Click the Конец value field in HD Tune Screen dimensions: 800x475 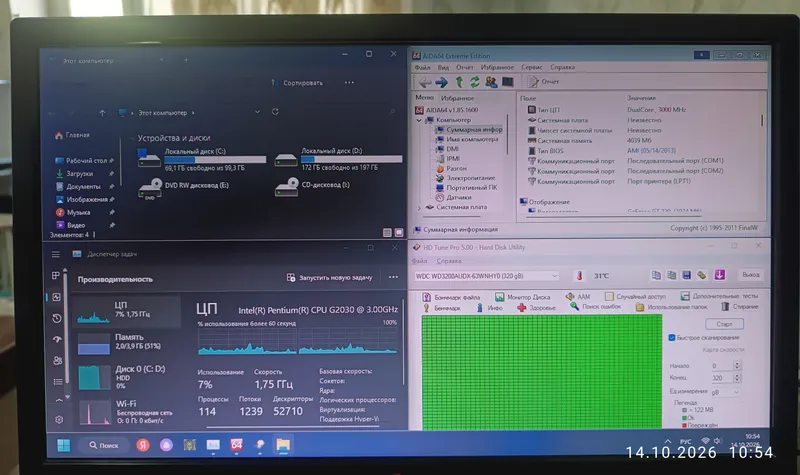721,378
